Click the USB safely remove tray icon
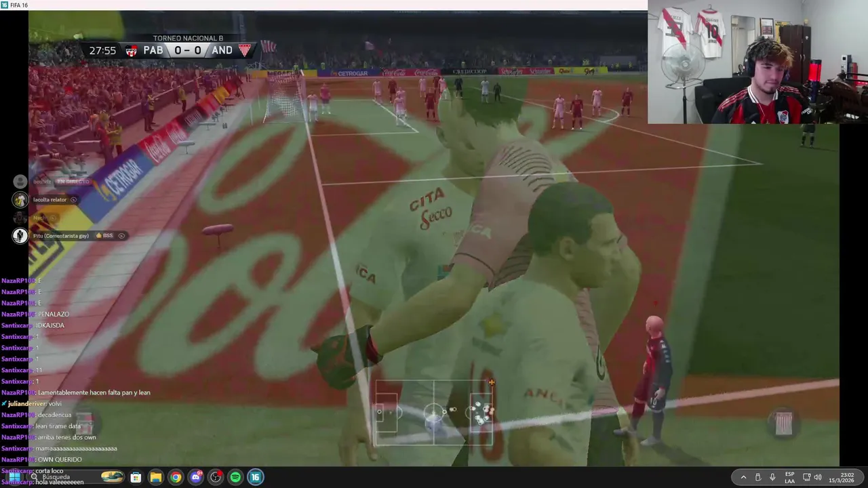The height and width of the screenshot is (488, 868). [758, 477]
